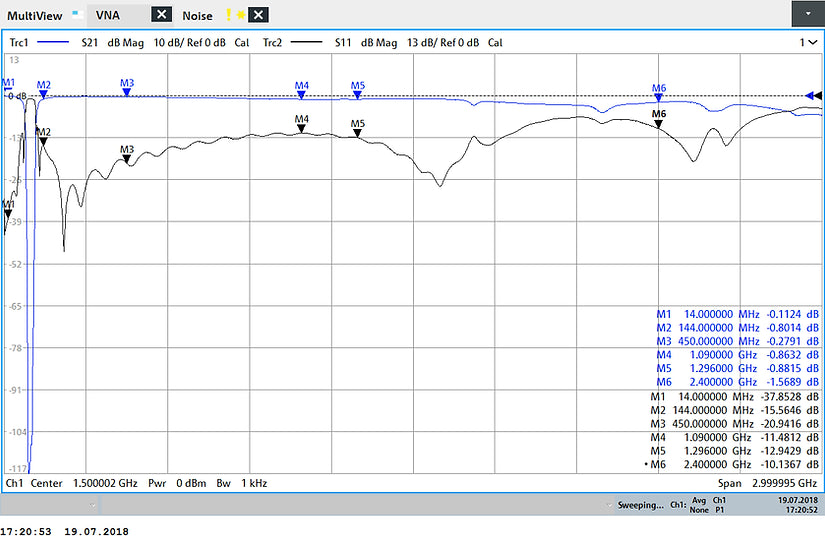Close the VNA tab

click(x=160, y=15)
